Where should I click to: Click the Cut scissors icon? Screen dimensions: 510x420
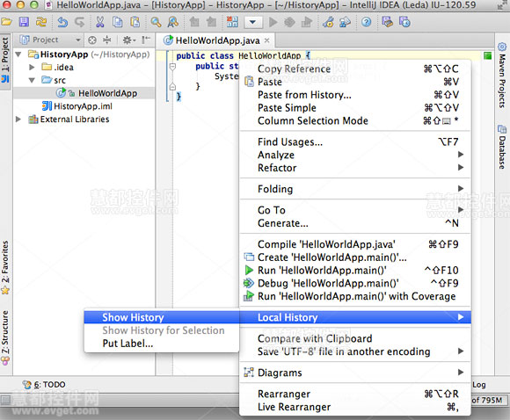[x=100, y=22]
